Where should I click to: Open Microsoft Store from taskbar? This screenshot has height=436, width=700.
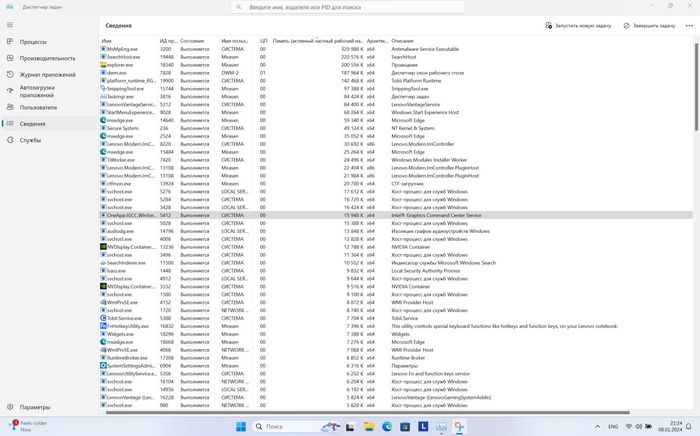pos(405,427)
